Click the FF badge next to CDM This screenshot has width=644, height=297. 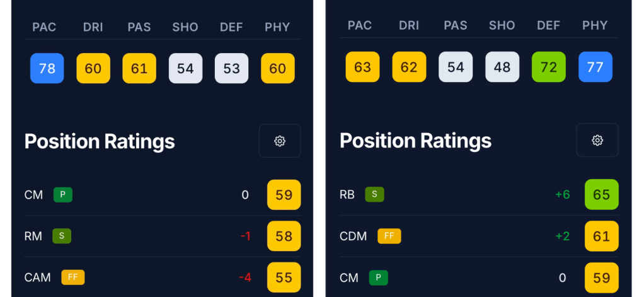[389, 236]
